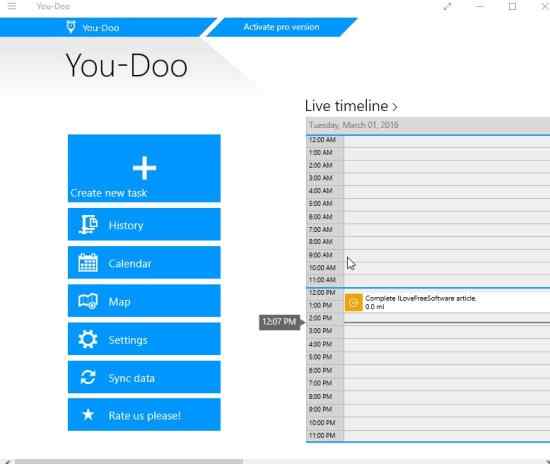Open the History button
The width and height of the screenshot is (550, 464).
(x=144, y=224)
